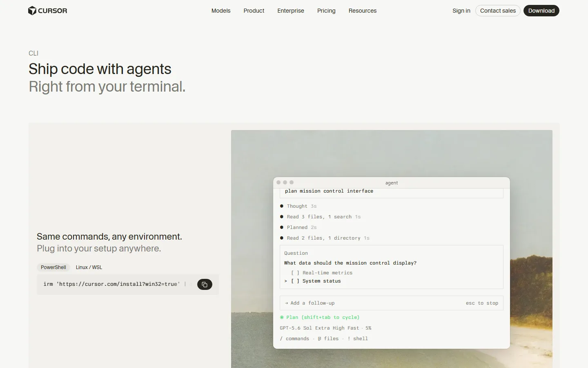Screen dimensions: 588x368
Task: Switch to the Linux / WSL tab
Action: pos(89,267)
